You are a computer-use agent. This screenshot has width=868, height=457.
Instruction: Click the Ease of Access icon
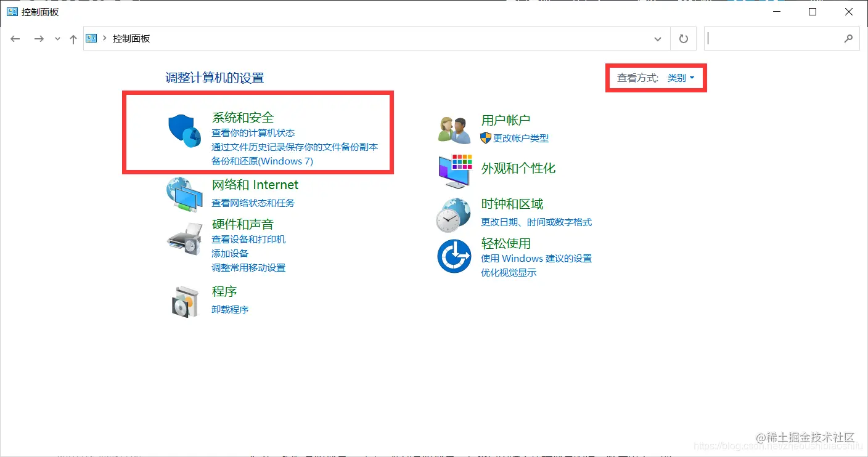point(454,256)
